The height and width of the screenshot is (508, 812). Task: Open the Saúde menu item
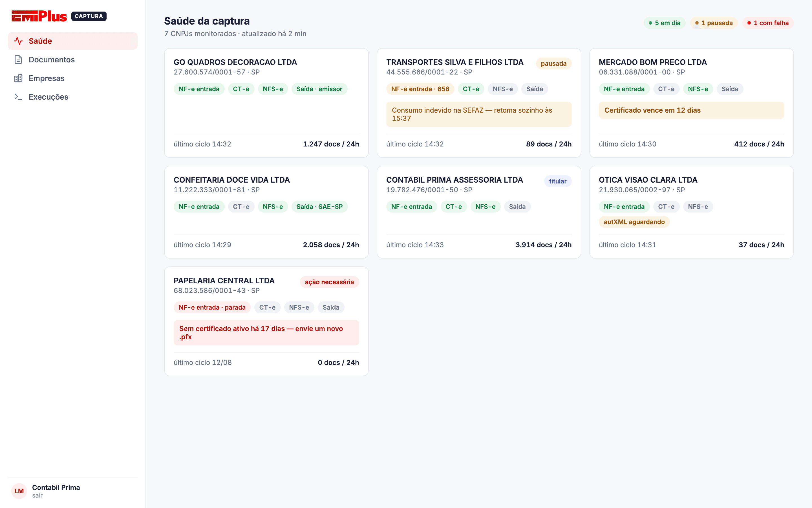pyautogui.click(x=73, y=41)
